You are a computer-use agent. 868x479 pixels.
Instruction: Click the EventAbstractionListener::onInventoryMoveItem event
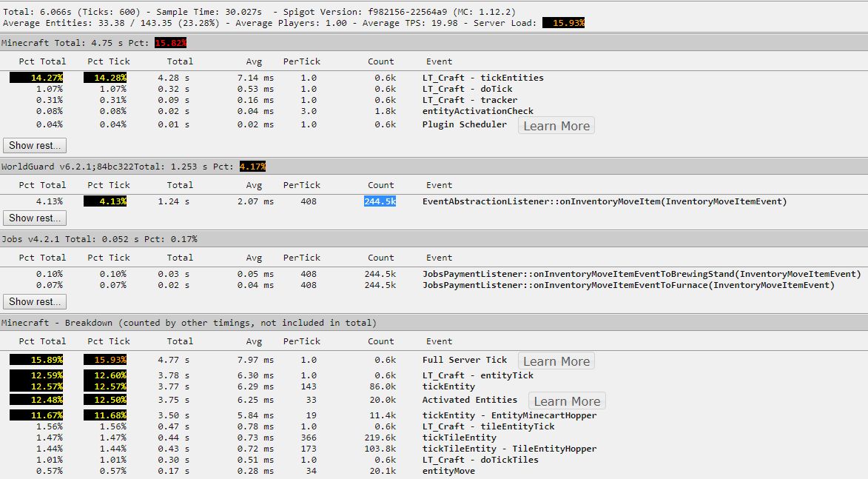coord(604,201)
